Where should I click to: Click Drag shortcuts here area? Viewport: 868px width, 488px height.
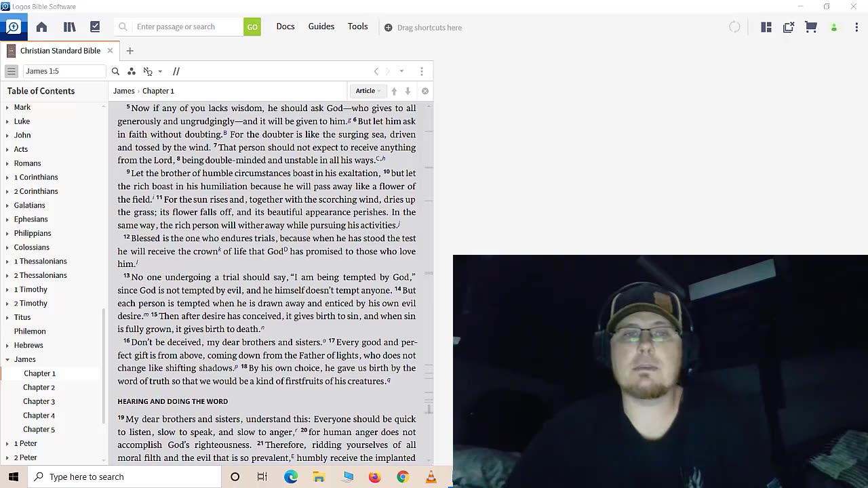(423, 28)
